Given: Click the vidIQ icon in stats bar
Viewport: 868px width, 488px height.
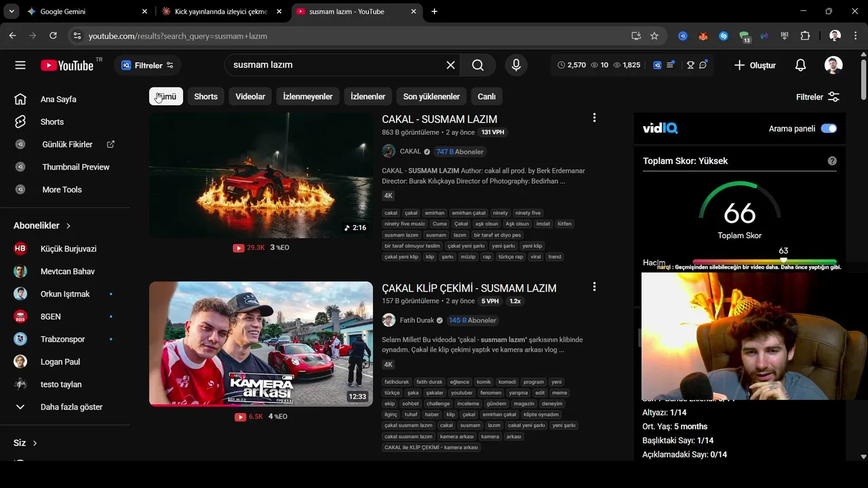Looking at the screenshot, I should pos(657,65).
